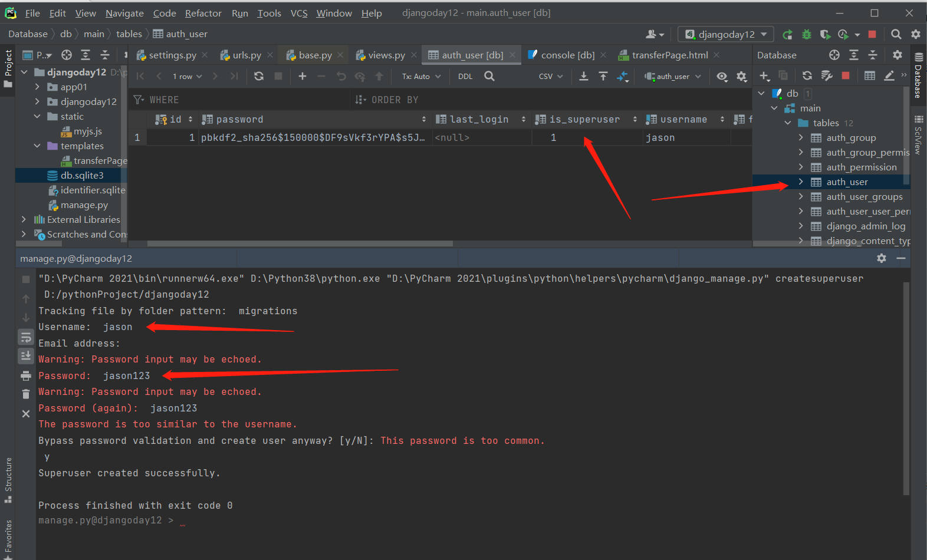Toggle the eye view options in data editor
Image resolution: width=927 pixels, height=560 pixels.
click(x=722, y=77)
